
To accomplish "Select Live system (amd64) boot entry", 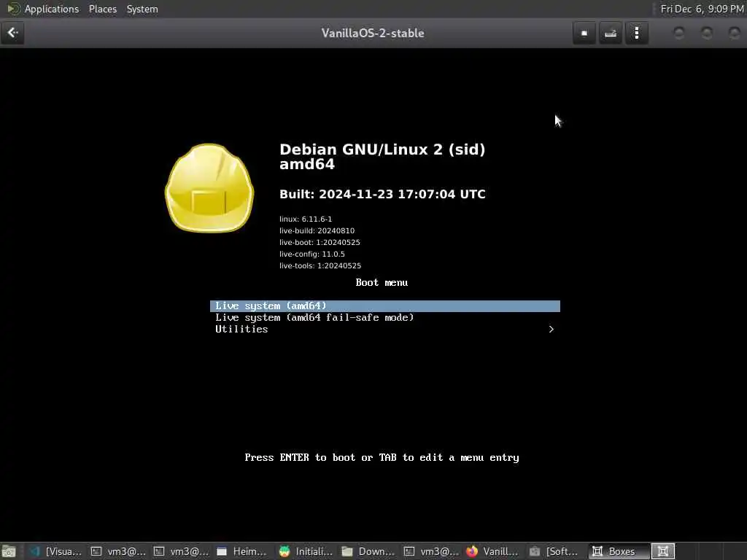I will pos(385,306).
